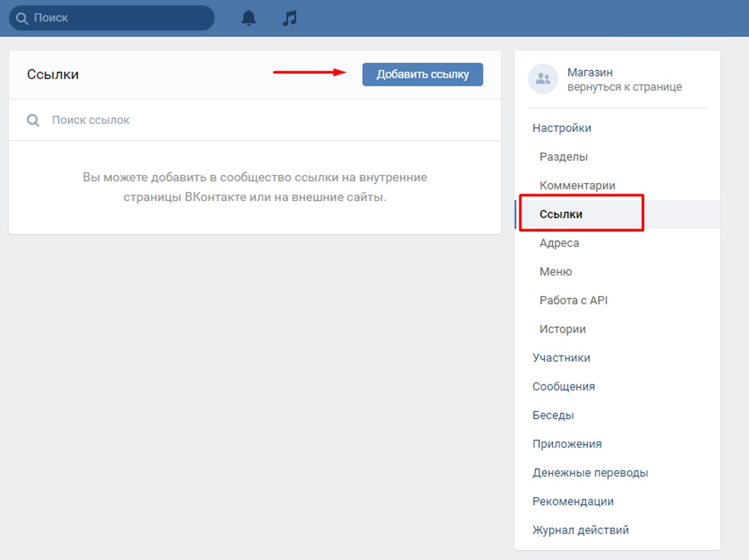Open Денежные переводы settings

[590, 473]
